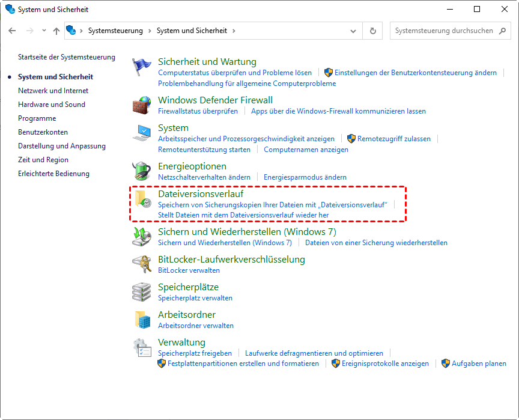Screen dimensions: 519x420
Task: Expand chevron before Systemsteuerung breadcrumb
Action: (81, 31)
